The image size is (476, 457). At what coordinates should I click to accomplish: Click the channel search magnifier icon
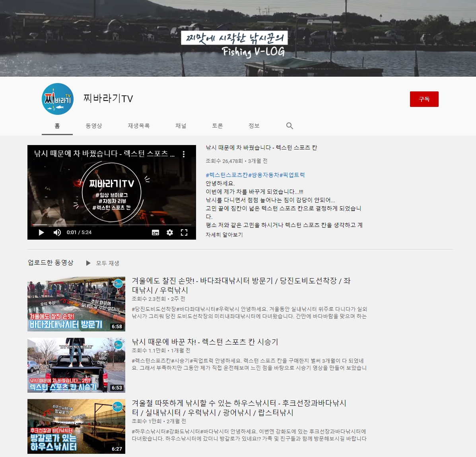pyautogui.click(x=289, y=126)
